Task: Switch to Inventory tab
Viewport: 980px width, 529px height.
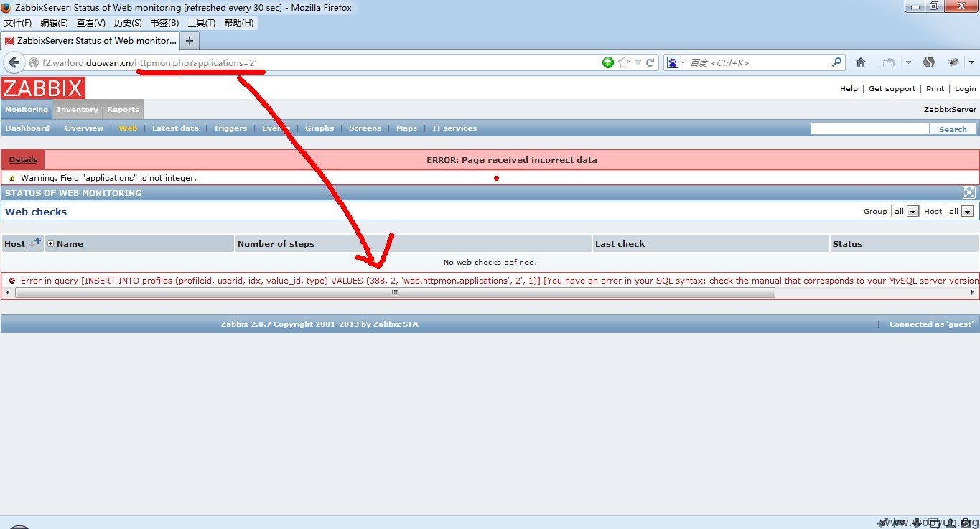Action: pos(78,109)
